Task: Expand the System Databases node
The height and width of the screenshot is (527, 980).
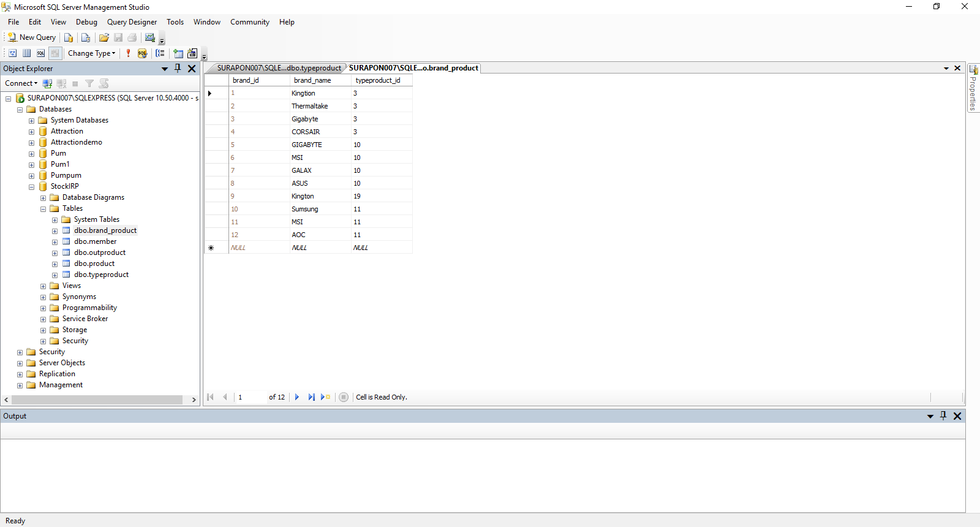Action: [31, 120]
